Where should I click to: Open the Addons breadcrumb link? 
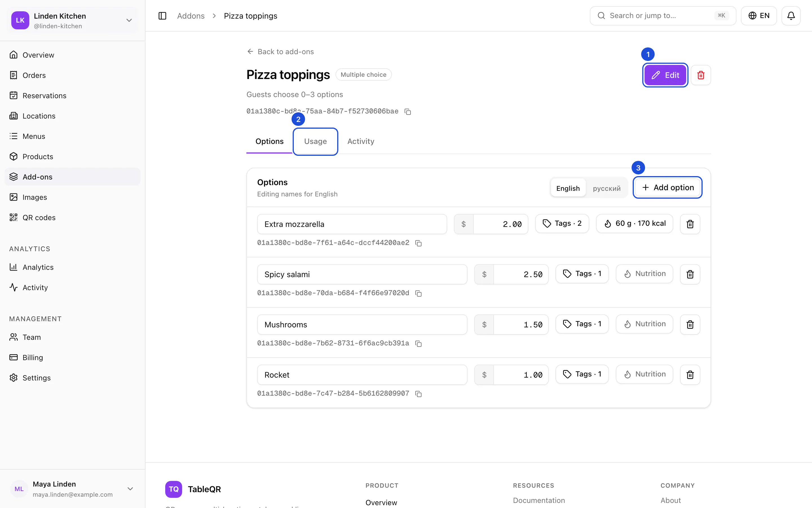191,16
